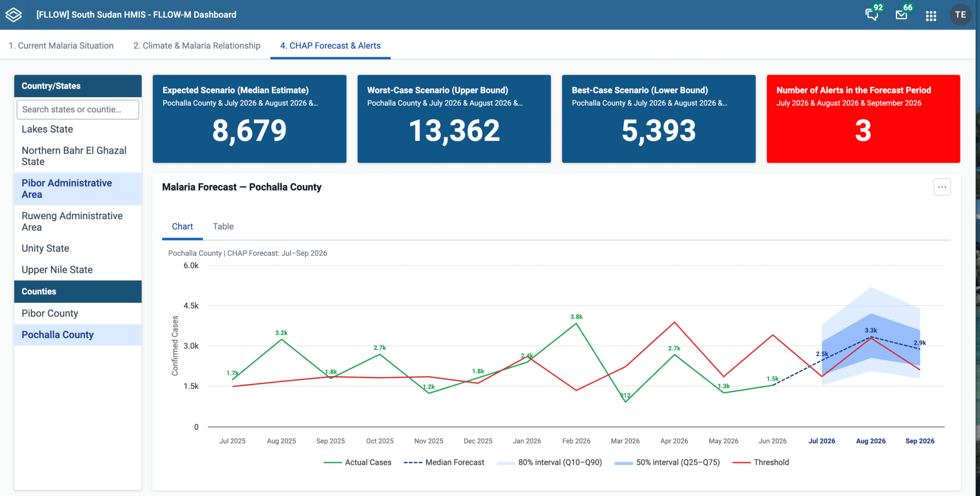Viewport: 980px width, 496px height.
Task: Open the interpretations chat icon with 92 badge
Action: 872,15
